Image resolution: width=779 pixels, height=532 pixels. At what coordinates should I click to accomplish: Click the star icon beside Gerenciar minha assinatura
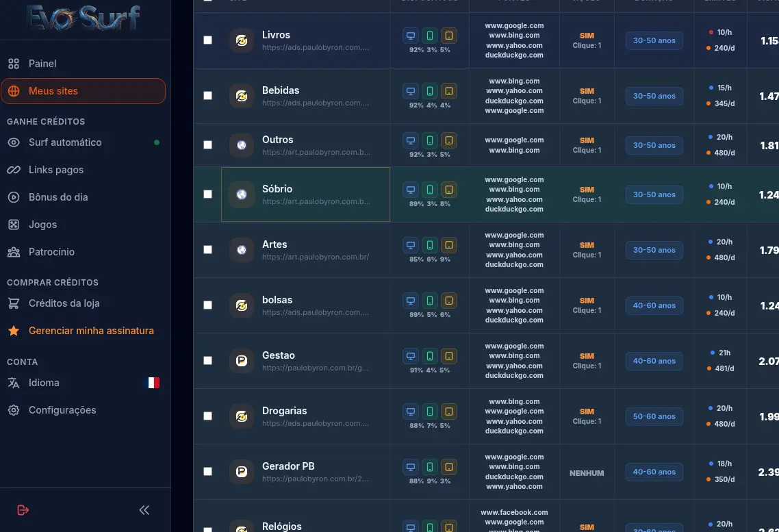pyautogui.click(x=14, y=331)
